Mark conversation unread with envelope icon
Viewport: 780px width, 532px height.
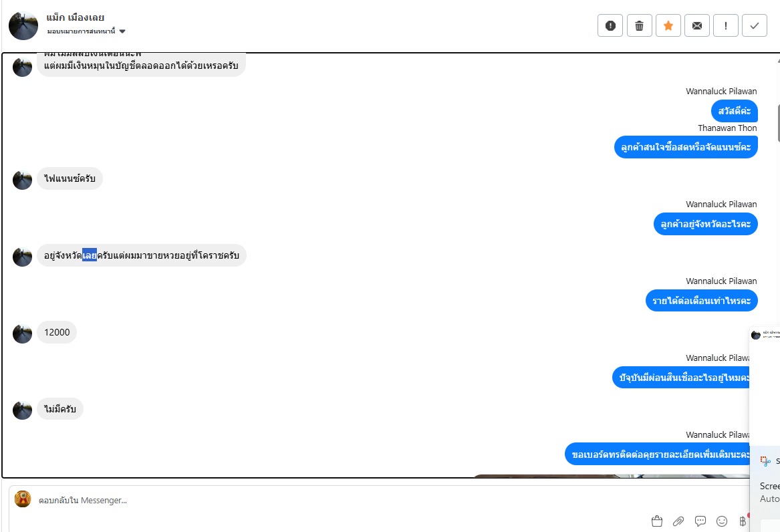pyautogui.click(x=697, y=26)
